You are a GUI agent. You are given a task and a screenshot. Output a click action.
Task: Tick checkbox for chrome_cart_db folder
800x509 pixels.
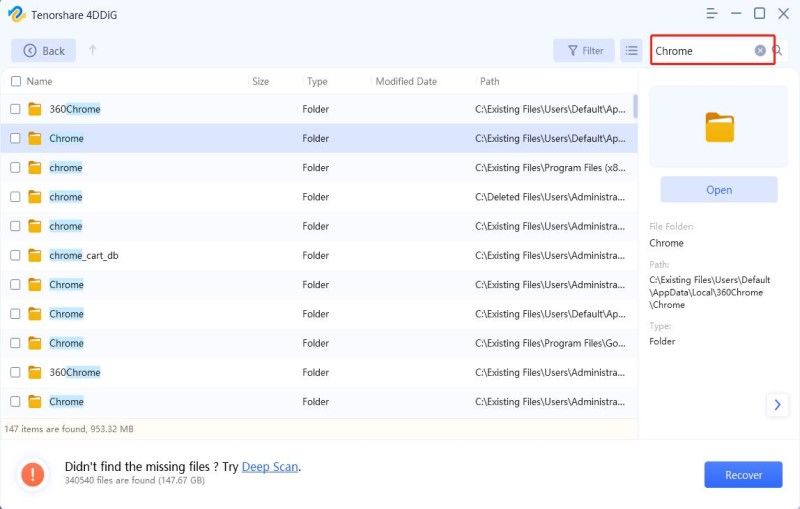pyautogui.click(x=15, y=256)
